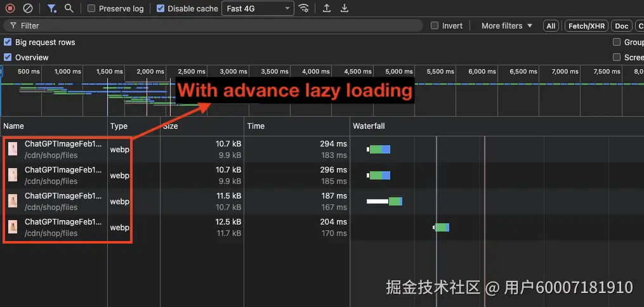Select the All filter type
644x307 pixels.
(x=551, y=26)
